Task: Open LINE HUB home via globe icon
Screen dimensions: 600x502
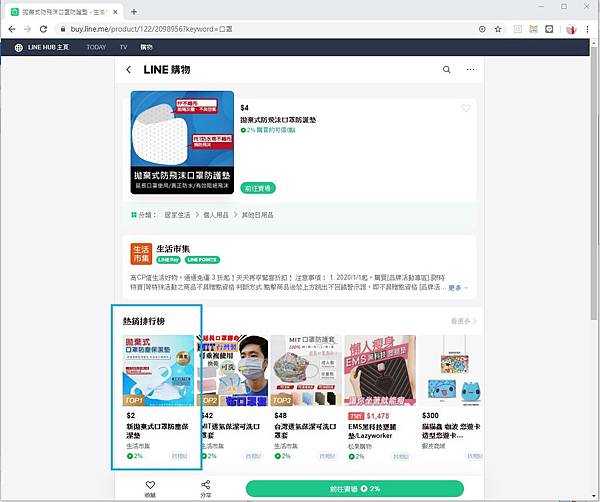Action: [18, 47]
